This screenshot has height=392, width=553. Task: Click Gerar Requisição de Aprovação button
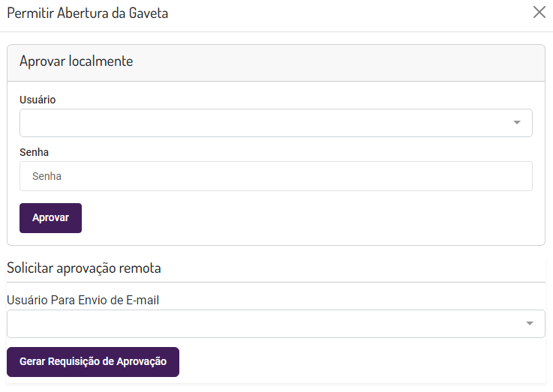(x=93, y=361)
